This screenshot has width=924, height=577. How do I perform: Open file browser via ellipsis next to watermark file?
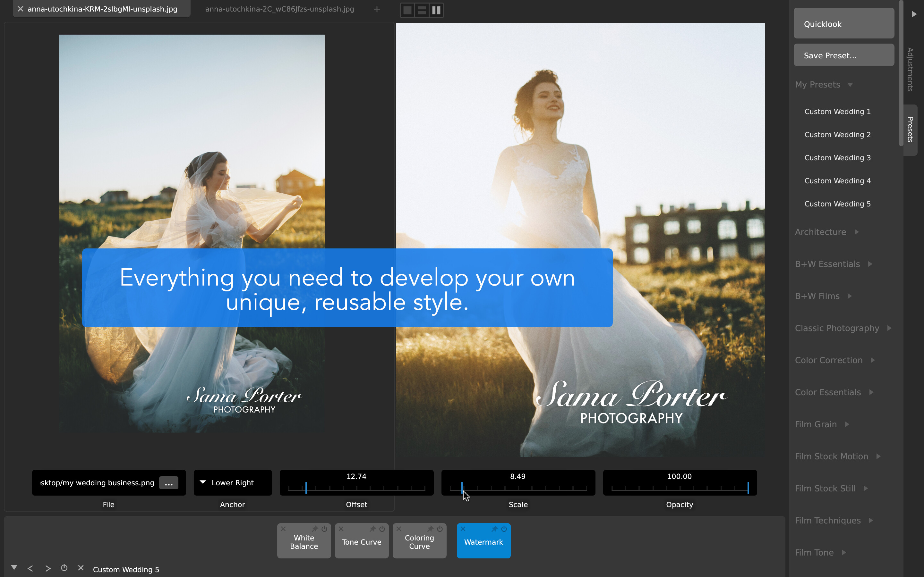click(169, 482)
